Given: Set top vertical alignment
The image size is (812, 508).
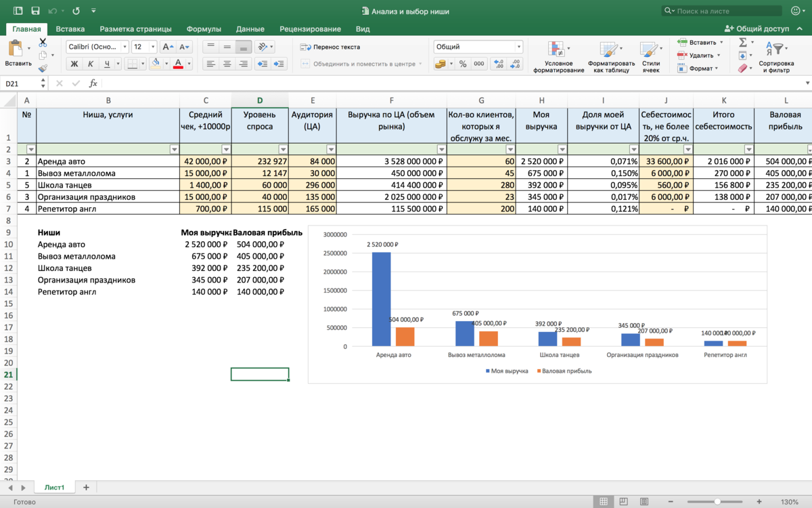Looking at the screenshot, I should coord(210,47).
